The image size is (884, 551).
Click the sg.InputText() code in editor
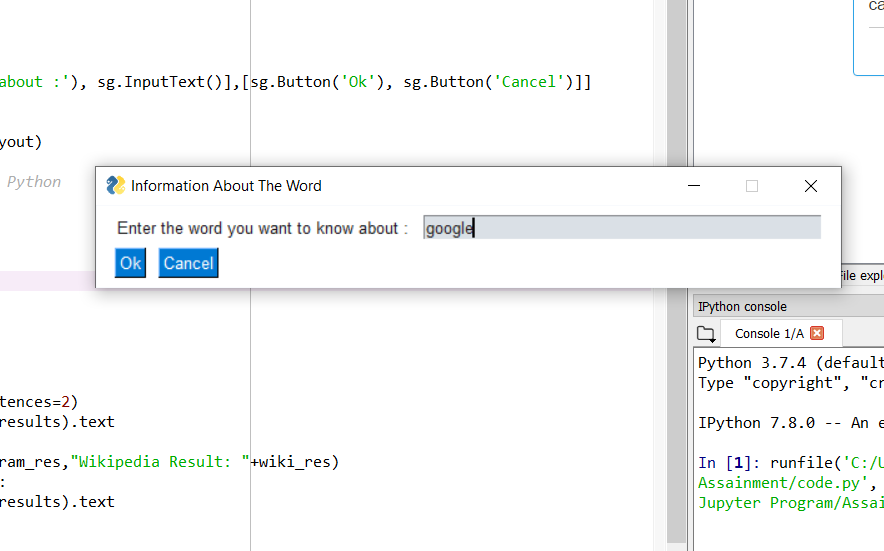point(160,82)
